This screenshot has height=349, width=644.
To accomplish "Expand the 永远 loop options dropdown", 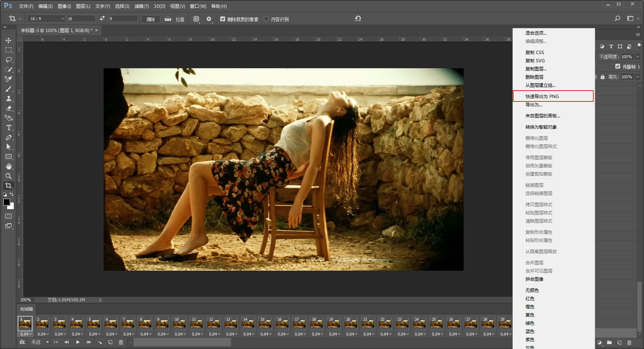I will click(47, 342).
